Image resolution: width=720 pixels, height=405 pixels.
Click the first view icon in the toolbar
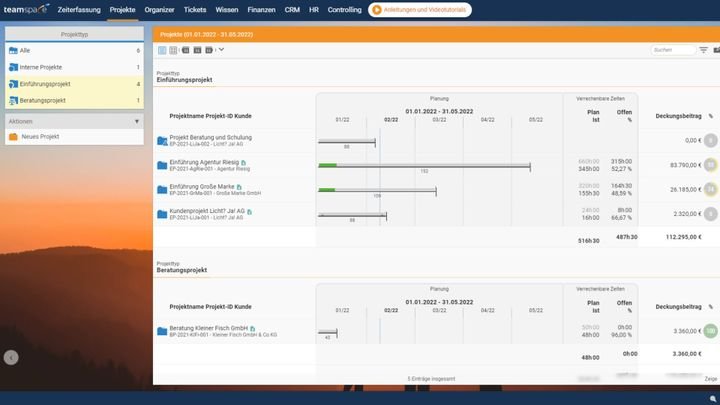(161, 49)
